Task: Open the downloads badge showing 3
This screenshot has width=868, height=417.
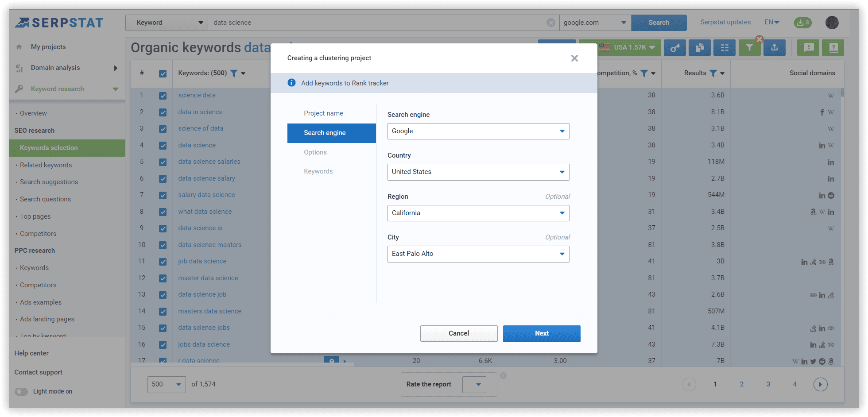Action: 802,23
